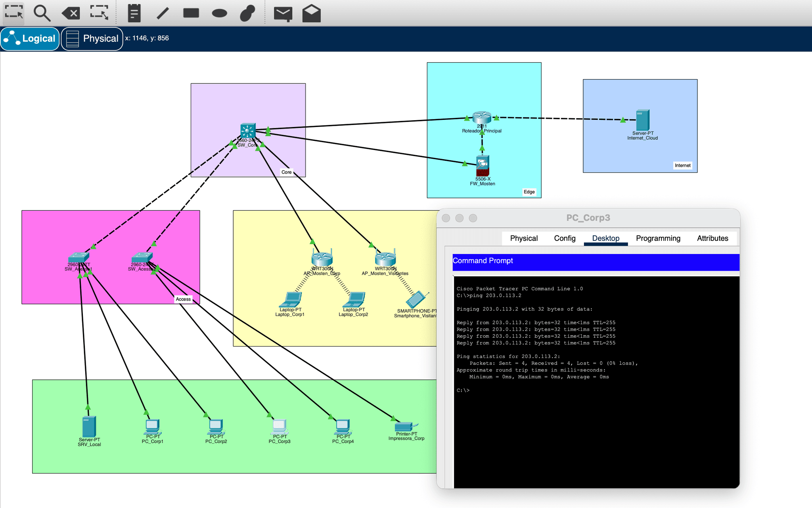This screenshot has height=508, width=812.
Task: Click the Smartphone_Visitante device
Action: 416,300
